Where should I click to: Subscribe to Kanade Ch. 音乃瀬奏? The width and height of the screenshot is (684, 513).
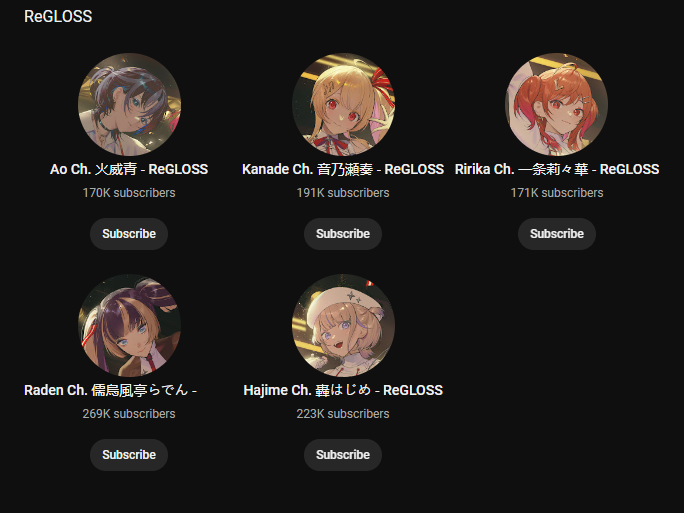coord(343,234)
